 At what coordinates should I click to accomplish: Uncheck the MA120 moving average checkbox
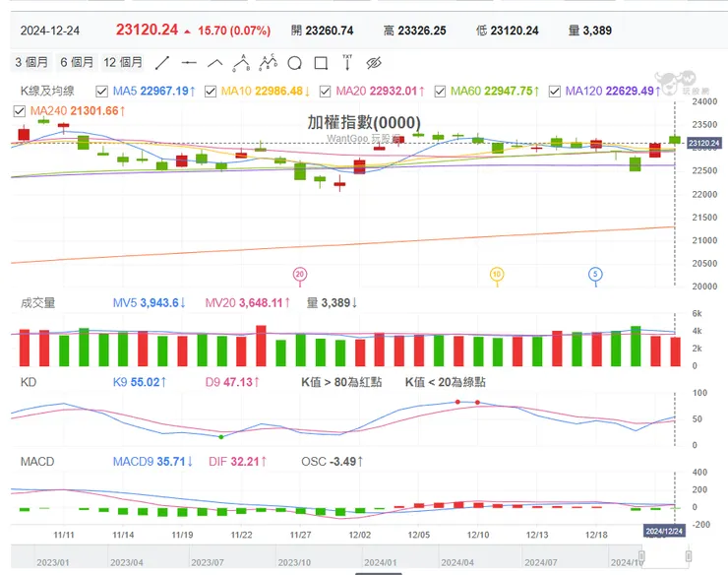pyautogui.click(x=554, y=92)
